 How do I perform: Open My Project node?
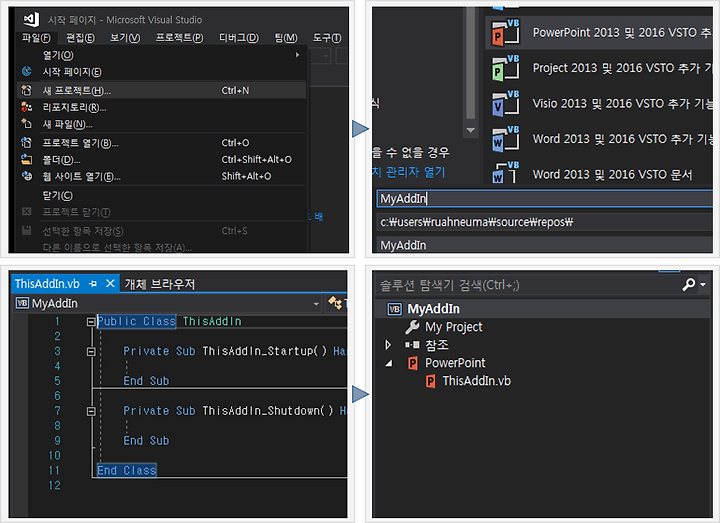453,327
